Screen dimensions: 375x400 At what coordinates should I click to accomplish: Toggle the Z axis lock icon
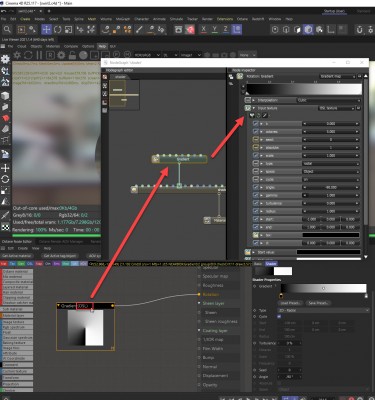point(226,29)
